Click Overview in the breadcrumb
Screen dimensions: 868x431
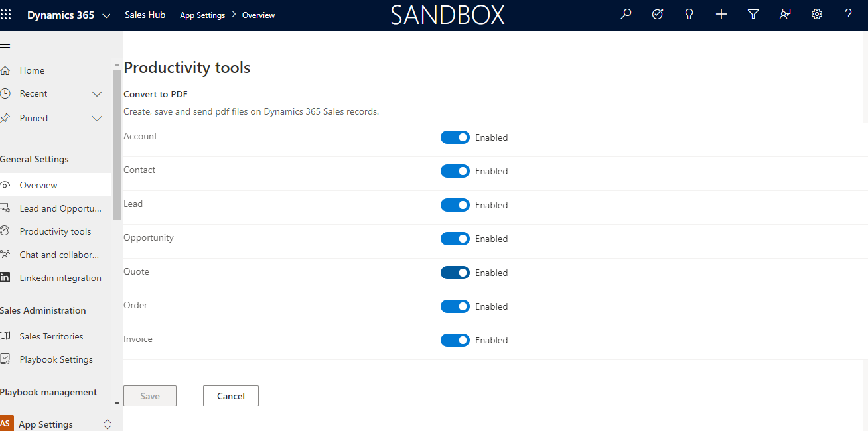click(x=259, y=15)
